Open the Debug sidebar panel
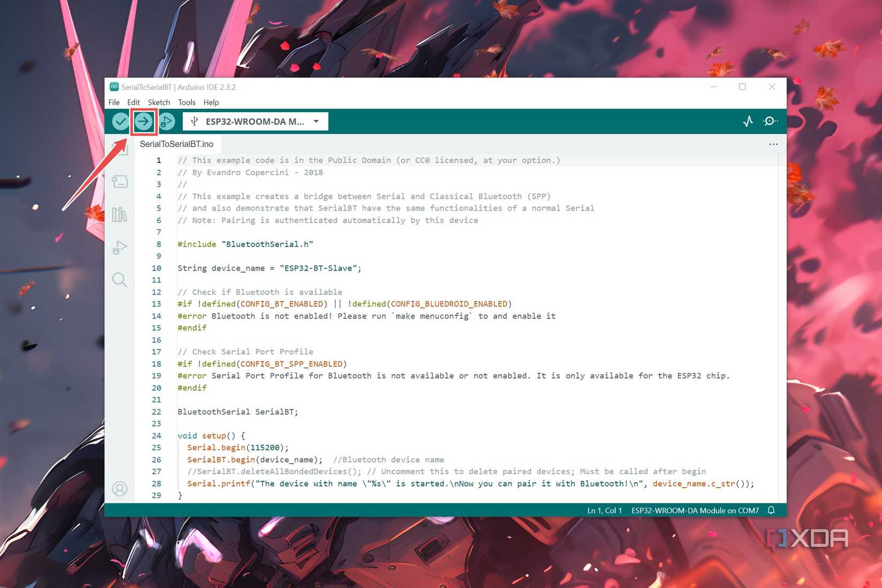Screen dimensions: 882x588 120,247
